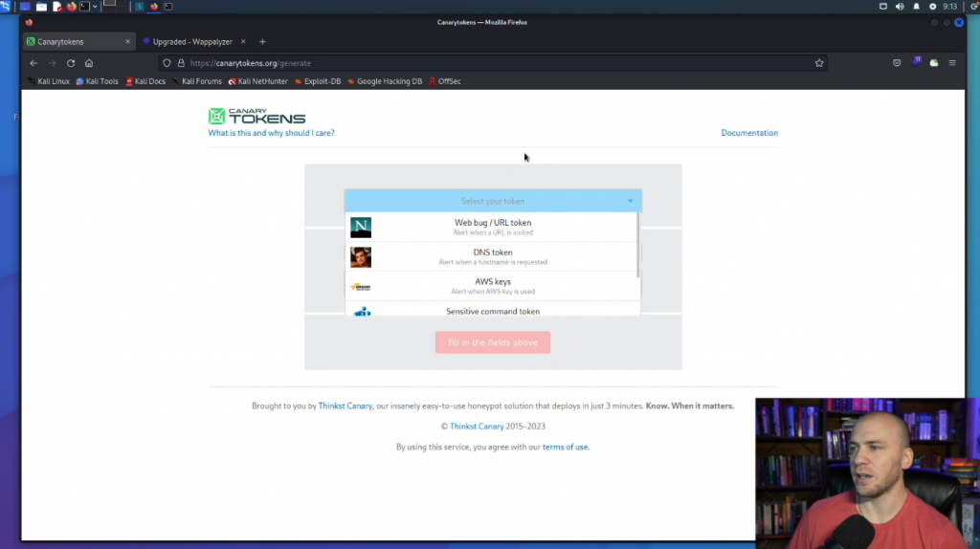Reload the current page
The image size is (980, 549).
tap(71, 63)
